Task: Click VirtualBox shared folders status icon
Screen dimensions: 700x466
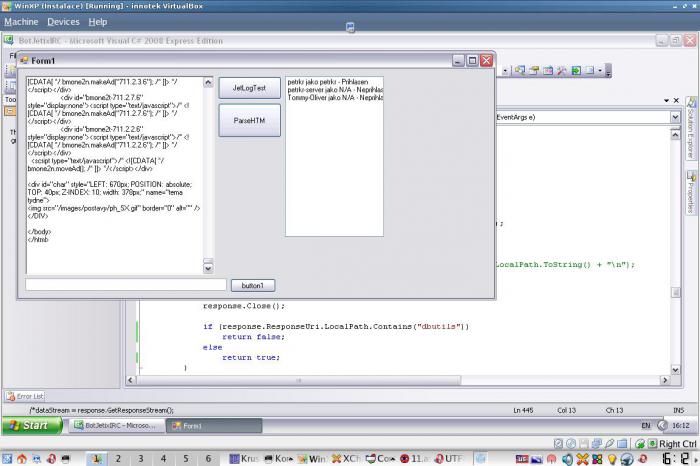Action: coord(622,444)
